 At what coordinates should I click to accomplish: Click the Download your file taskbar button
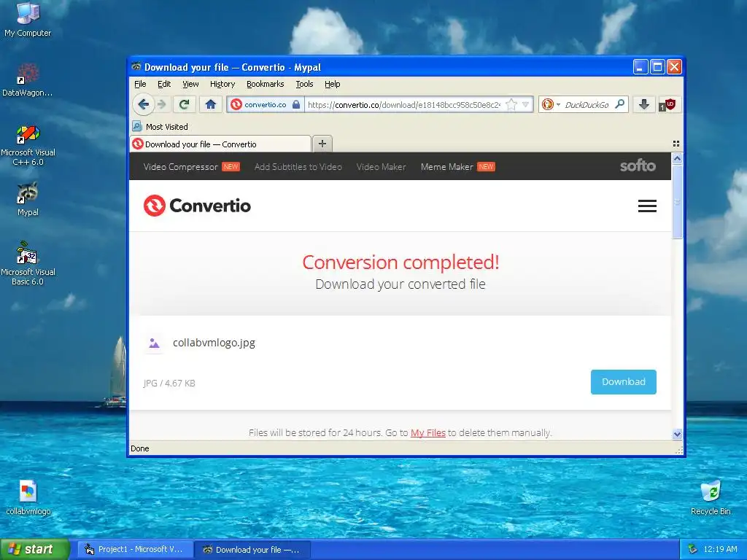pyautogui.click(x=252, y=549)
